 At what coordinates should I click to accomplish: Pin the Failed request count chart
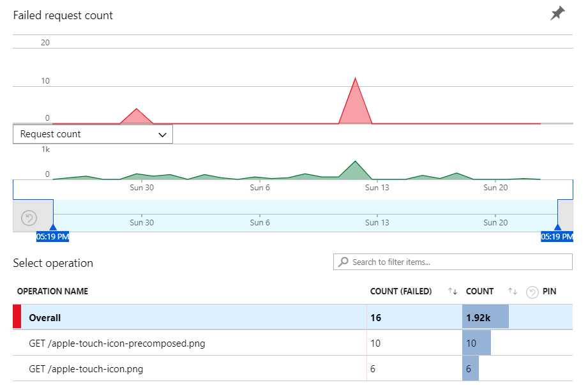coord(557,14)
